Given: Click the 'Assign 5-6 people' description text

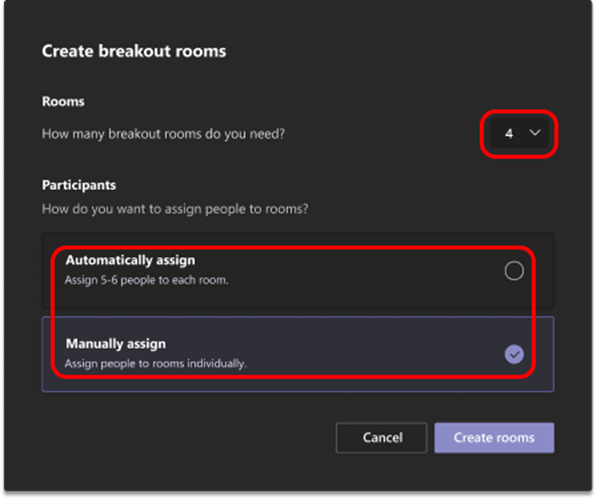Looking at the screenshot, I should point(147,280).
